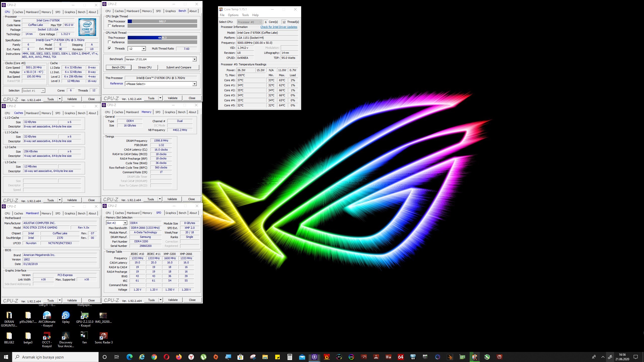Switch to About tab in Bench window
Image resolution: width=644 pixels, height=362 pixels.
(x=193, y=11)
